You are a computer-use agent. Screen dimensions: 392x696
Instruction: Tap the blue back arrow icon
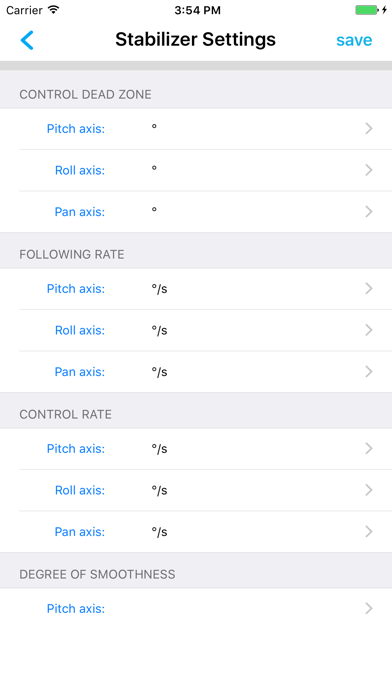tap(27, 40)
